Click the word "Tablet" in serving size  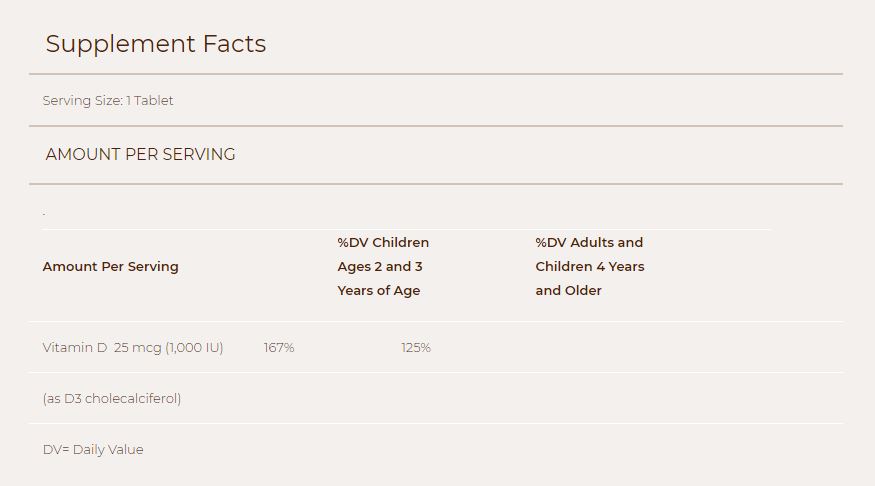(154, 101)
